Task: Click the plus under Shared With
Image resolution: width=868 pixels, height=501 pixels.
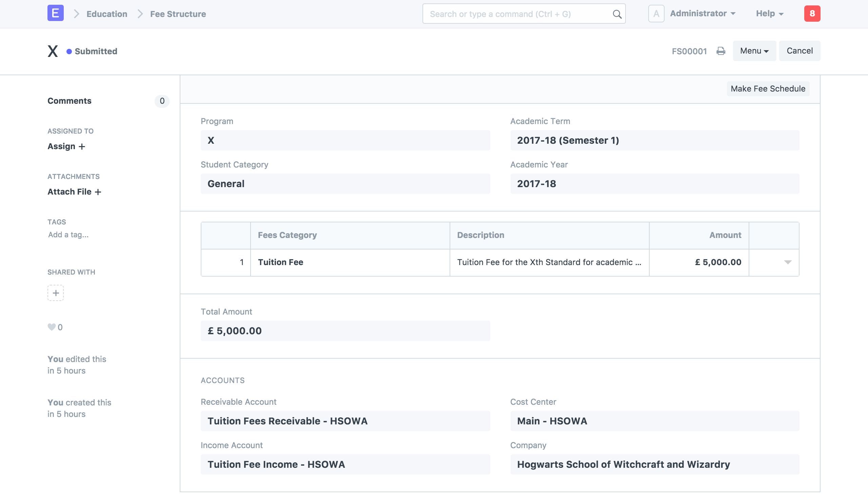Action: 56,293
